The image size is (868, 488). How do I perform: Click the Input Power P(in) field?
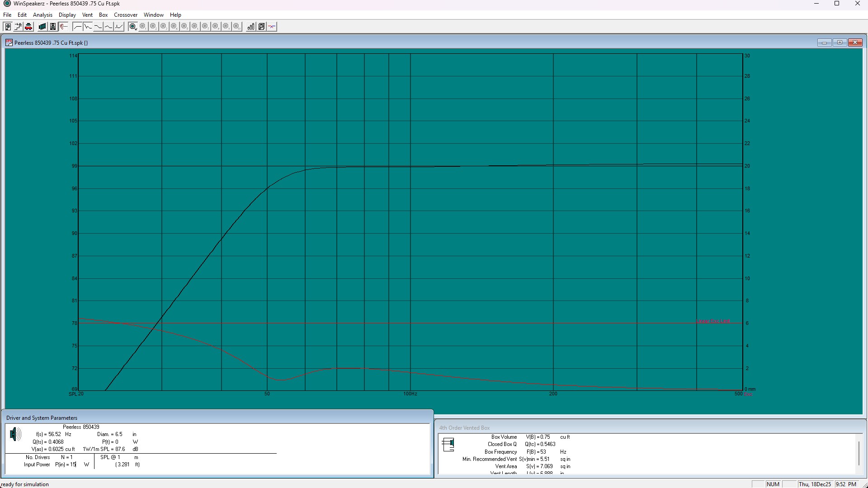pyautogui.click(x=72, y=465)
